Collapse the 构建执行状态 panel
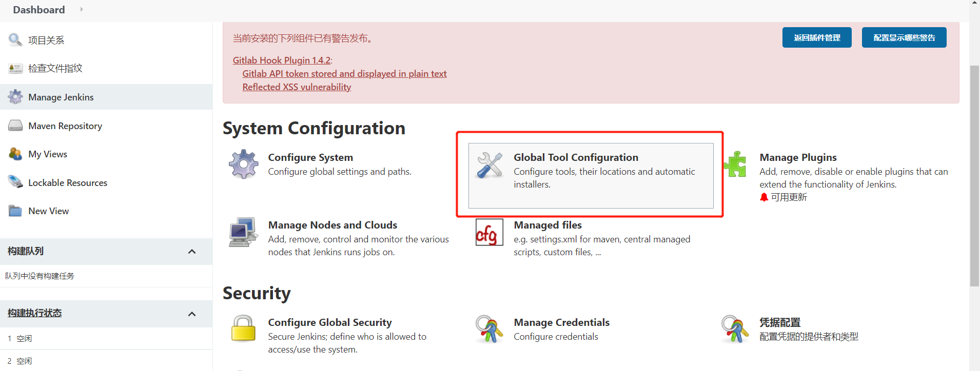 tap(192, 314)
